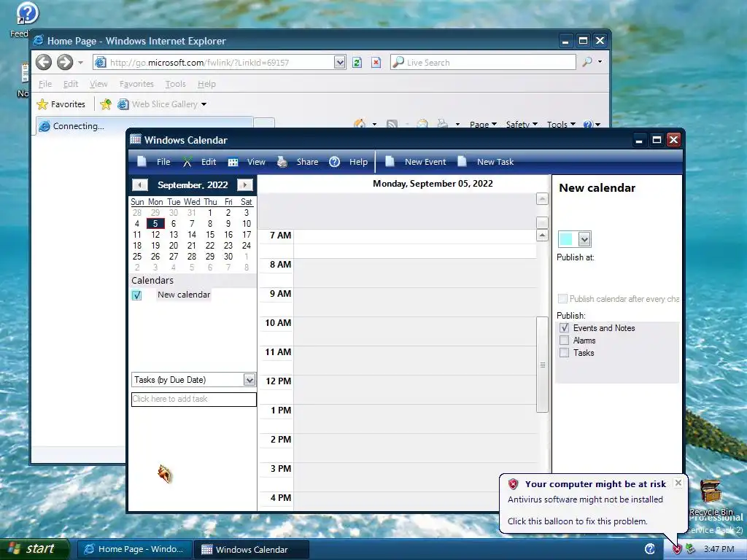747x560 pixels.
Task: Open the Tools dropdown in IE command bar
Action: tap(561, 124)
